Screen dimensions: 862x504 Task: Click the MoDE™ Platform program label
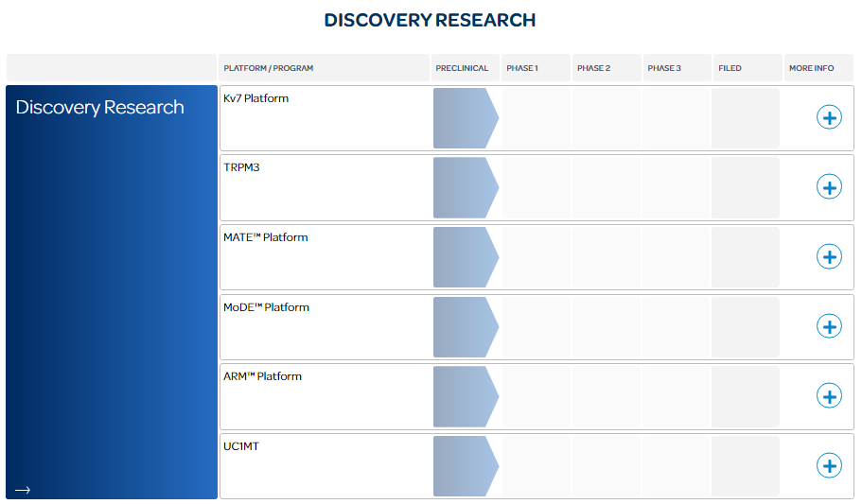(266, 307)
